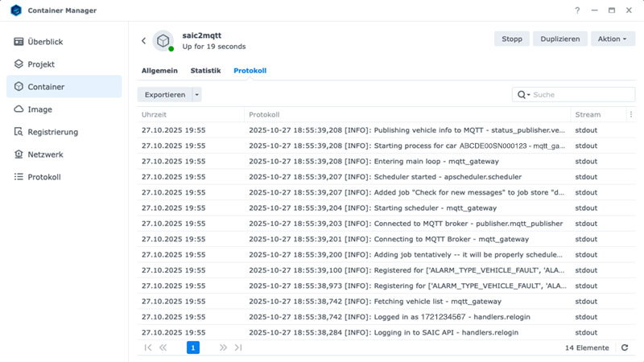
Task: Click the saic2mqtt container cube icon
Action: click(163, 40)
